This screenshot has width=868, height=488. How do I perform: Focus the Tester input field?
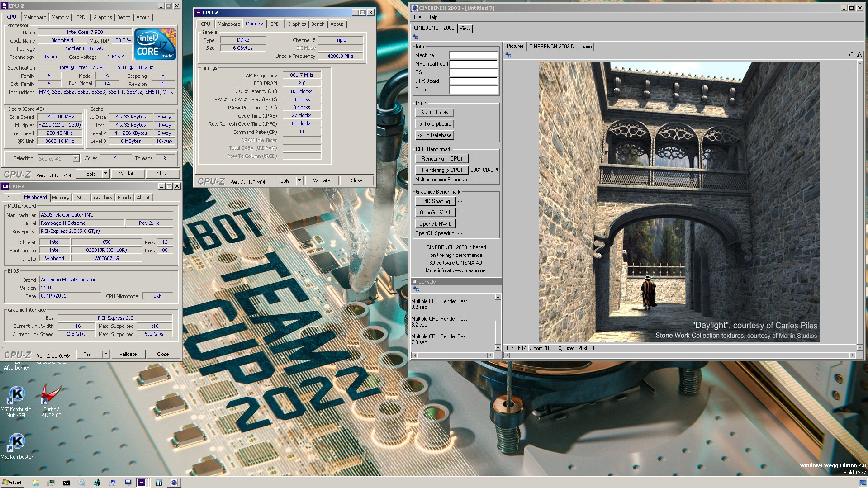pos(473,90)
